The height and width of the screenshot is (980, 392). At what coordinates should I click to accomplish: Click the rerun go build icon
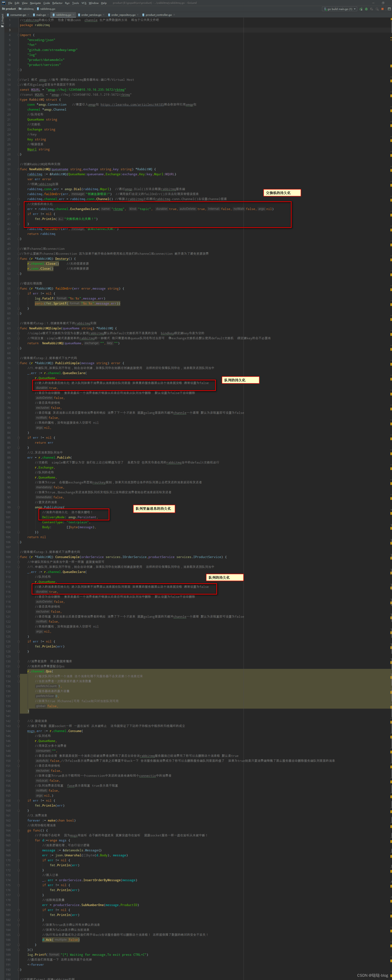pos(361,9)
